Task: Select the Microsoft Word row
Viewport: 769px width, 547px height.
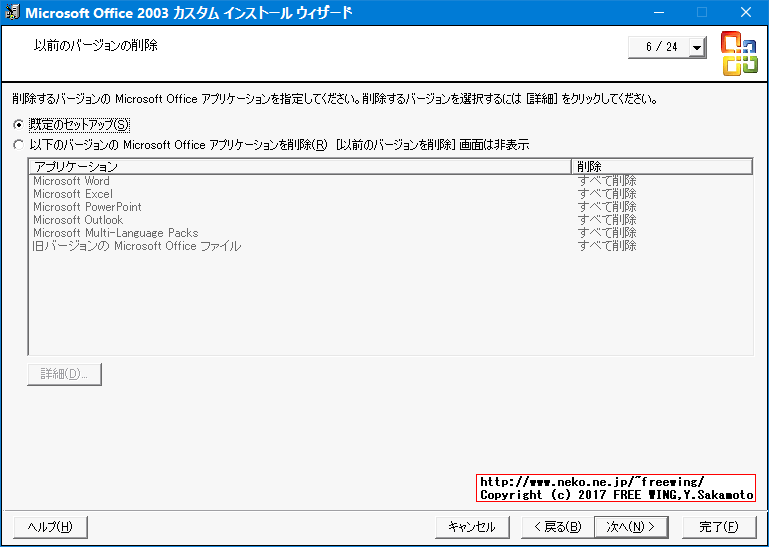Action: click(390, 181)
